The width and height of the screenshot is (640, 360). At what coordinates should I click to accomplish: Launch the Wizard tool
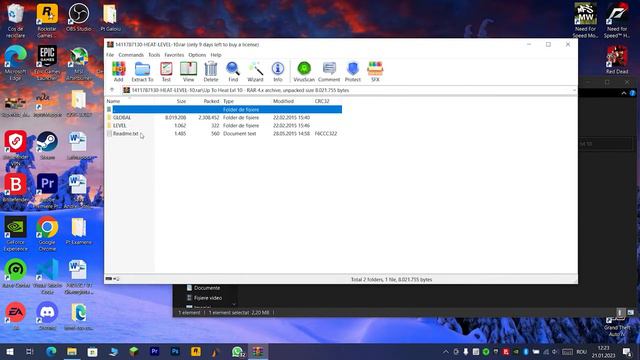point(255,71)
